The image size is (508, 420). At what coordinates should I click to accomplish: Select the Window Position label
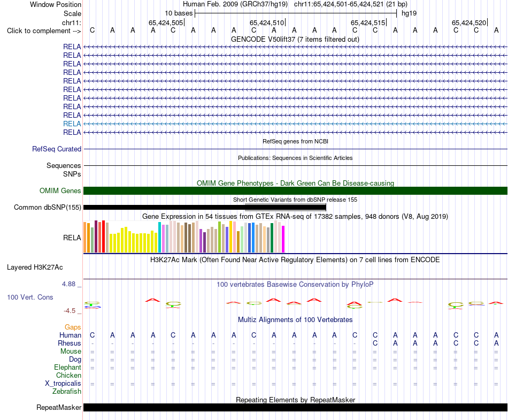pos(56,4)
